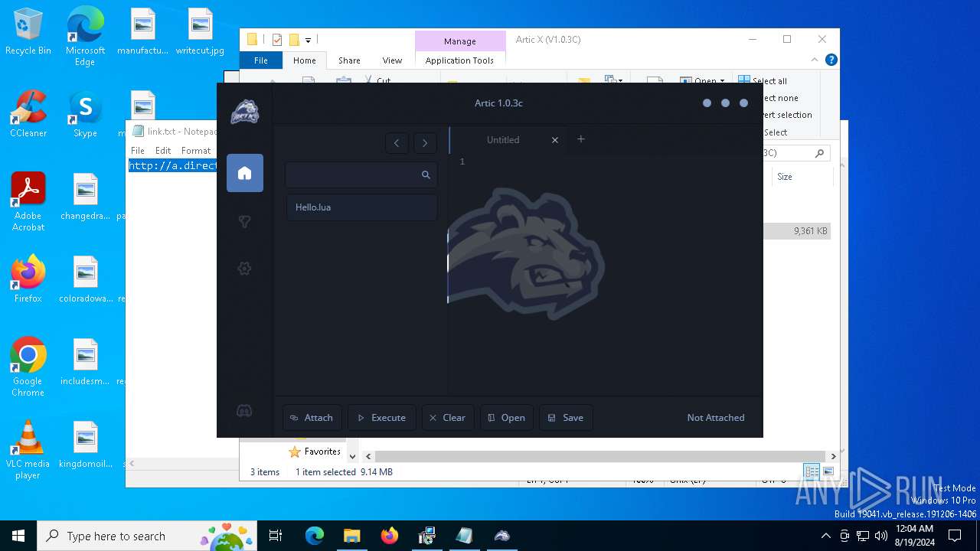Screen dimensions: 980x551
Task: Collapse the File Explorer ribbon with the chevron
Action: click(815, 60)
